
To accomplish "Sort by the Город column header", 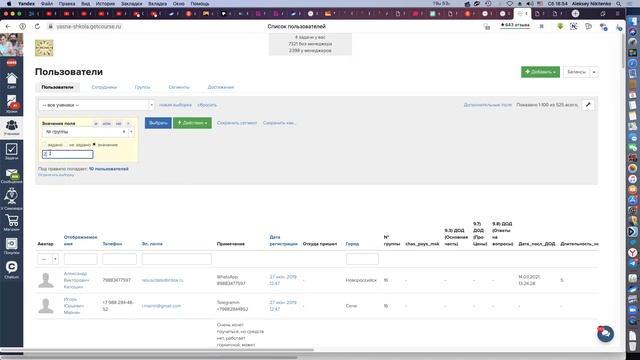I will (x=352, y=244).
